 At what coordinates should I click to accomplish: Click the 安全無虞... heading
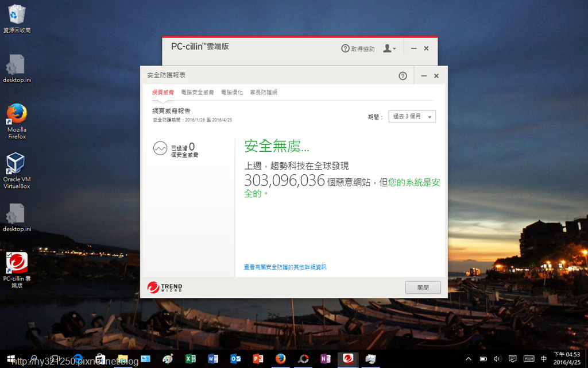[277, 145]
